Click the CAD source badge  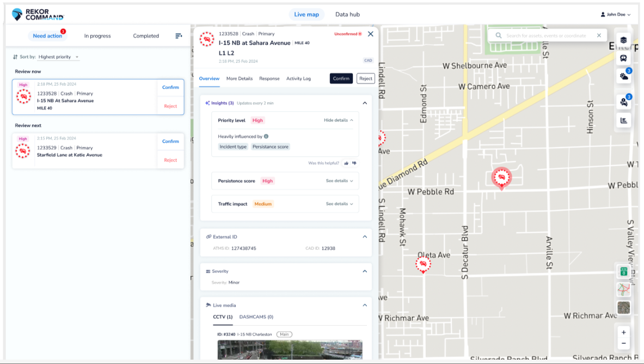pyautogui.click(x=368, y=60)
